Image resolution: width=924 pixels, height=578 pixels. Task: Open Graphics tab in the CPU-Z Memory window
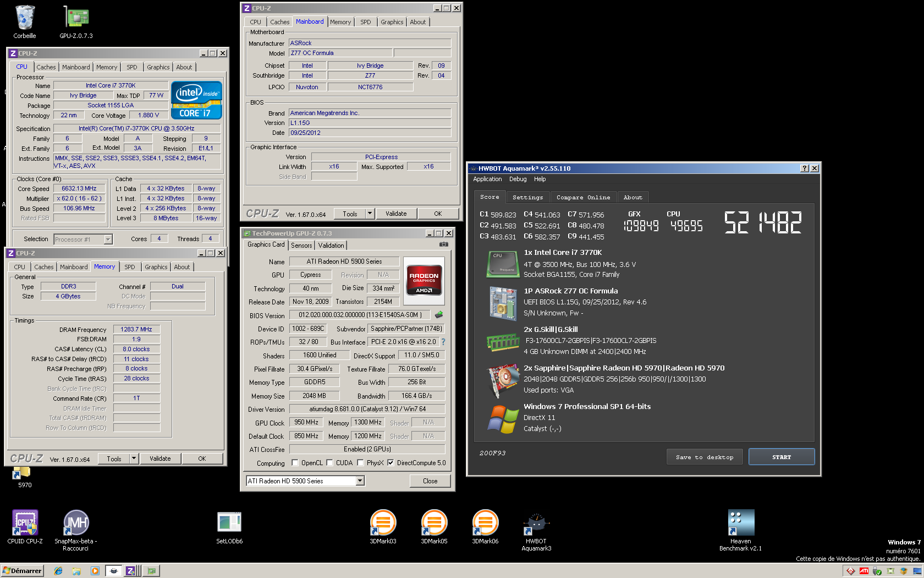[x=156, y=267]
